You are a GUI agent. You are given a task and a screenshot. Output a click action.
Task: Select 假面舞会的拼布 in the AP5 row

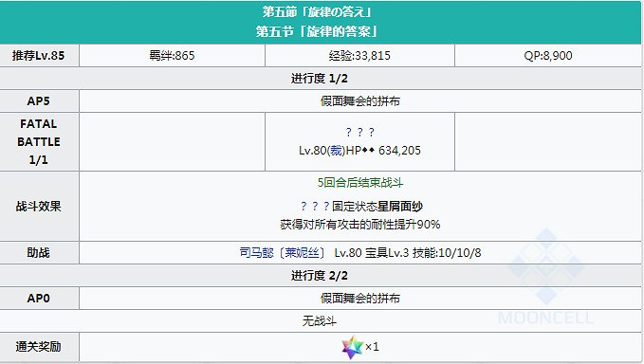point(360,100)
